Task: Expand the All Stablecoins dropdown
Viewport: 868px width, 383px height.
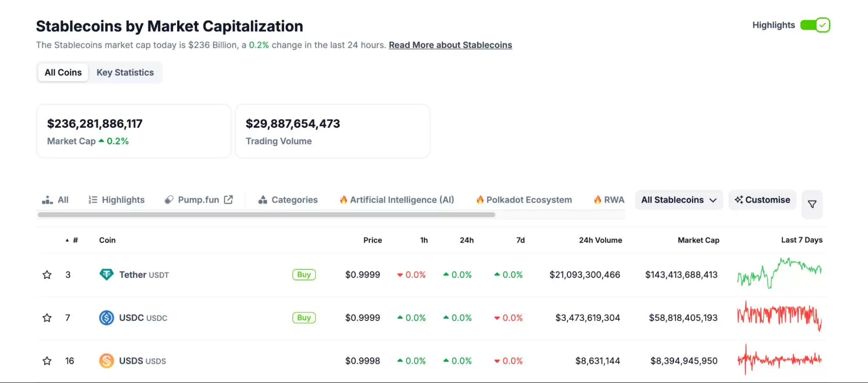Action: pyautogui.click(x=679, y=200)
